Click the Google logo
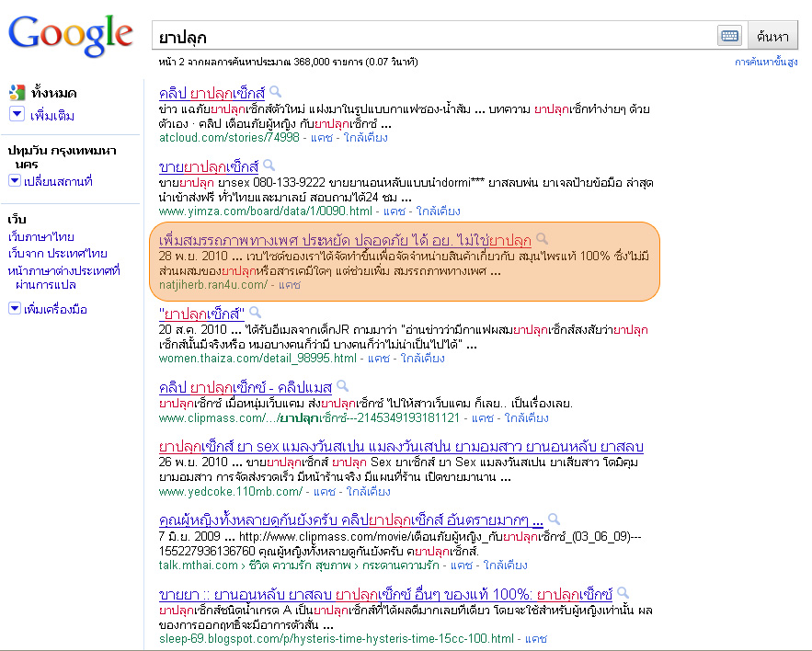 71,34
